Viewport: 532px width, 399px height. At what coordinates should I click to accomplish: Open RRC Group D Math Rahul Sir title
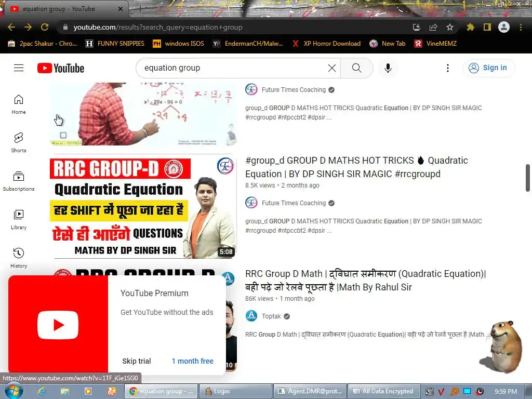click(365, 280)
